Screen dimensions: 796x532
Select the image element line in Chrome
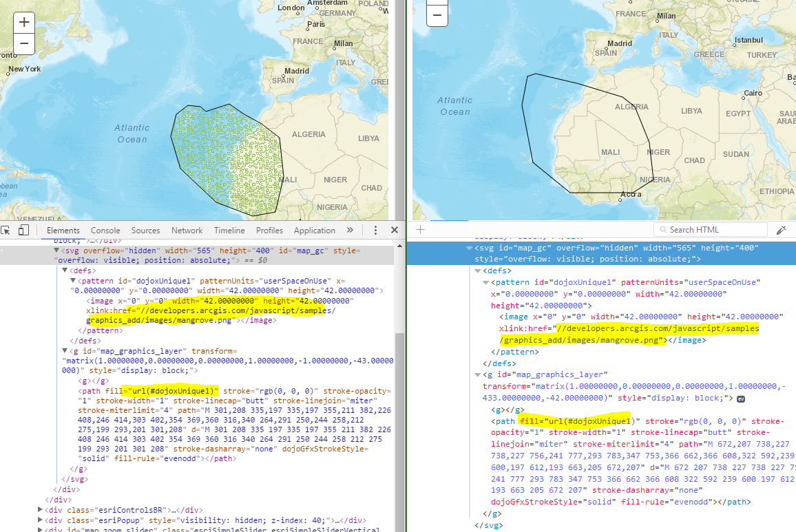pos(220,310)
